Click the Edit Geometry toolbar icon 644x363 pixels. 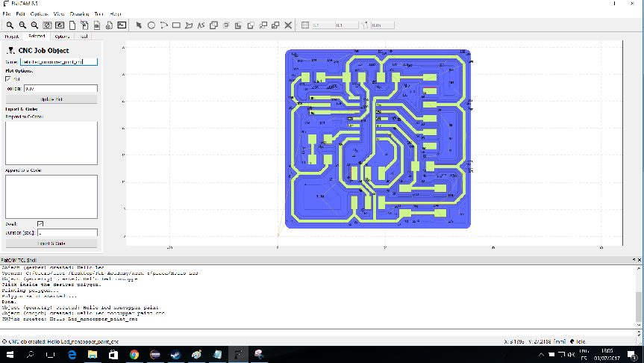click(84, 25)
